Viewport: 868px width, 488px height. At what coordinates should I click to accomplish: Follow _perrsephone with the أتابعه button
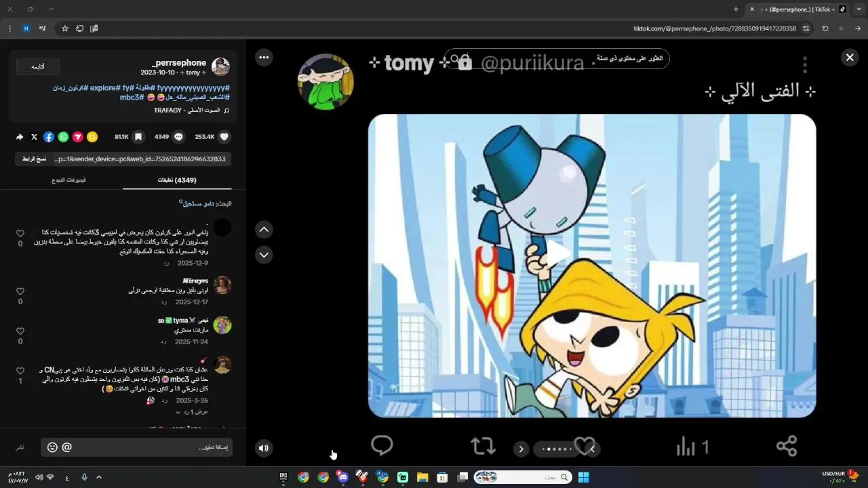pos(38,66)
